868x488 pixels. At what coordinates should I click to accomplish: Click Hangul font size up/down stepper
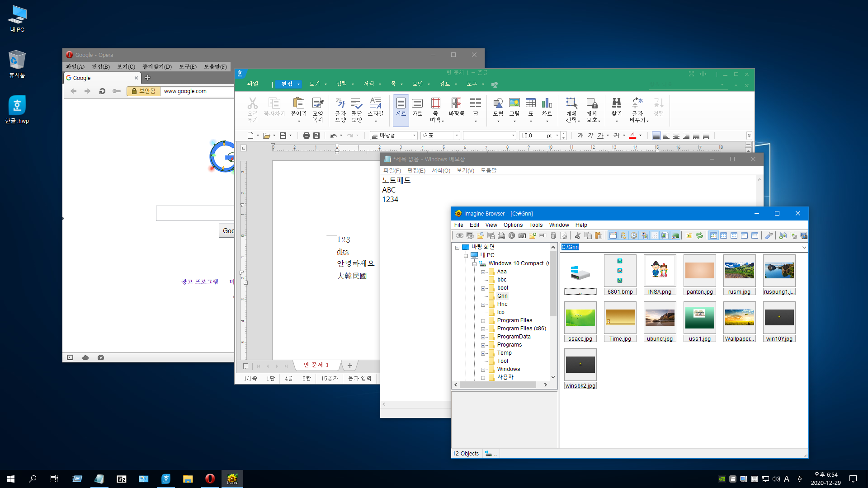pos(564,136)
